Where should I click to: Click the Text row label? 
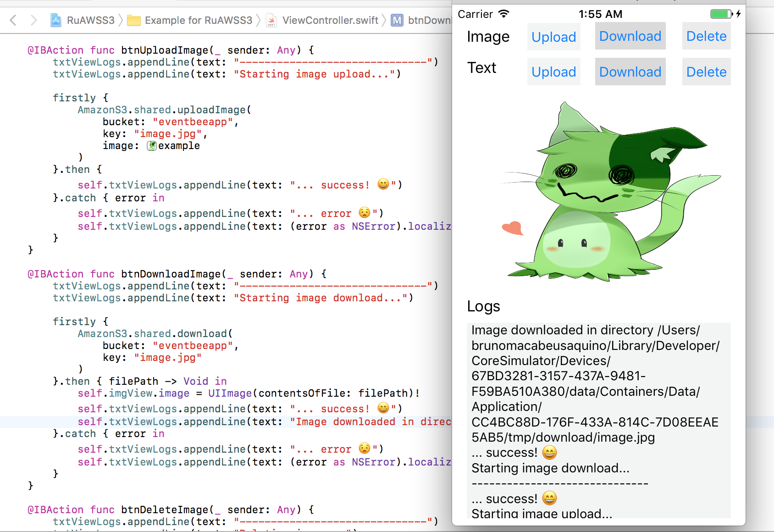pos(481,67)
